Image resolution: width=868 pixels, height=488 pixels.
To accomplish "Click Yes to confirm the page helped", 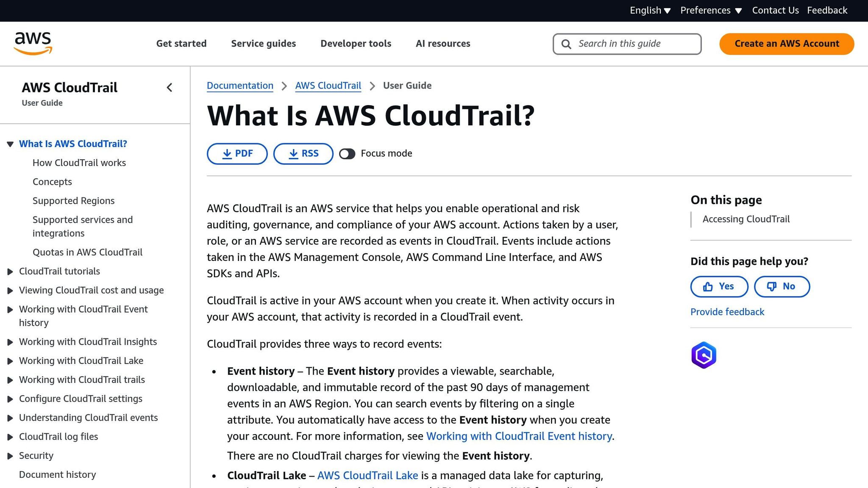I will click(x=719, y=286).
